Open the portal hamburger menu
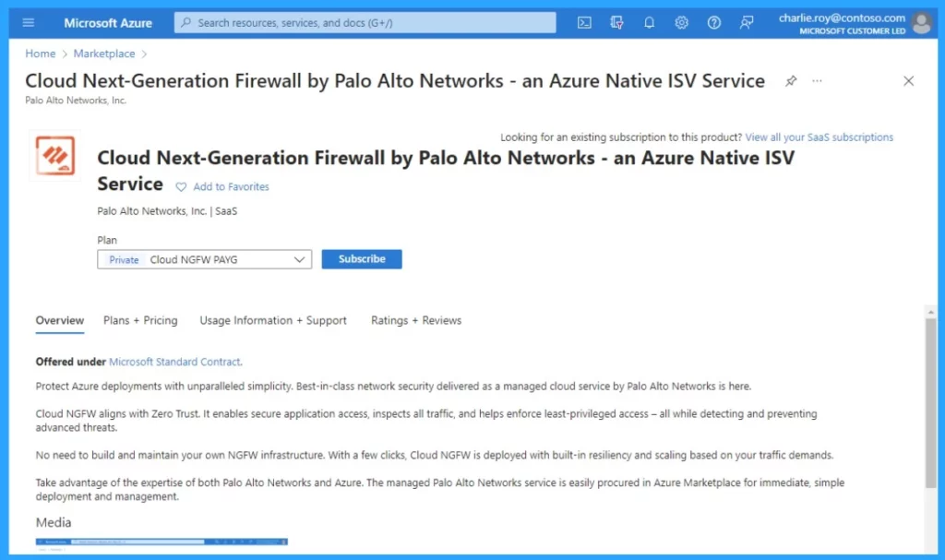This screenshot has width=945, height=560. tap(29, 23)
